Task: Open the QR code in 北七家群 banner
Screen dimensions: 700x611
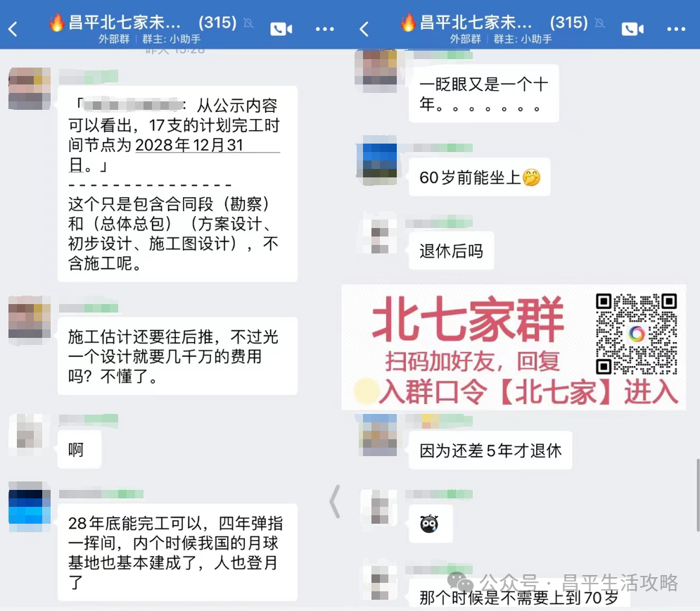Action: (x=637, y=334)
